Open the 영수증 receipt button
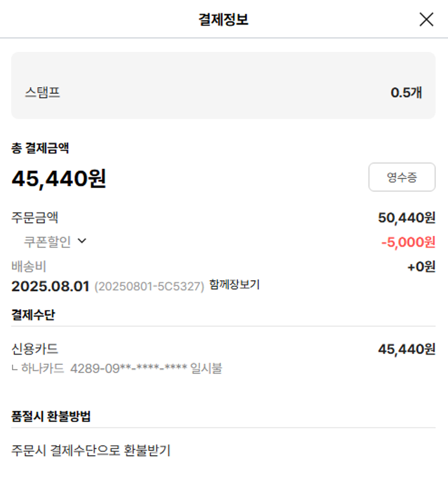 [401, 177]
